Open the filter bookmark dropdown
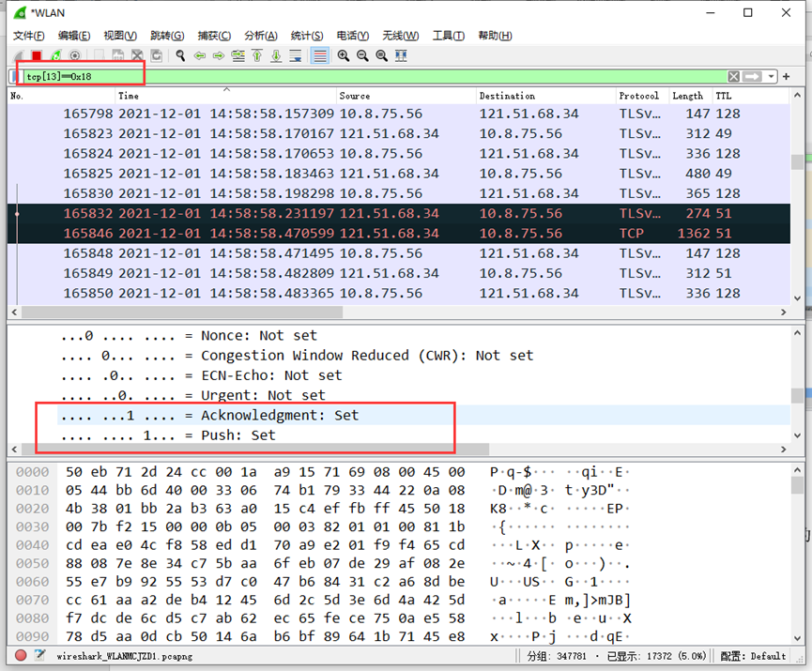Viewport: 812px width, 671px height. [16, 76]
